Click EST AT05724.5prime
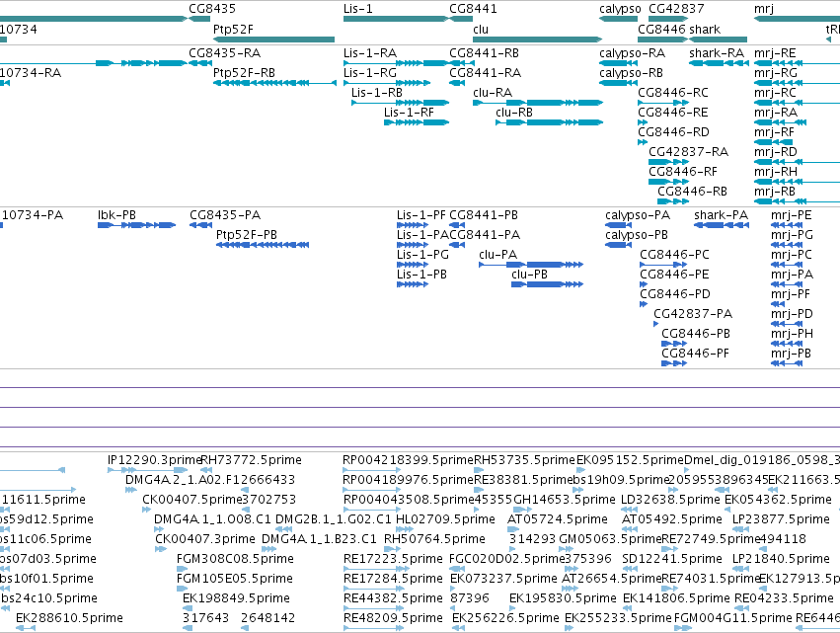Screen dimensions: 840x633 point(557,519)
